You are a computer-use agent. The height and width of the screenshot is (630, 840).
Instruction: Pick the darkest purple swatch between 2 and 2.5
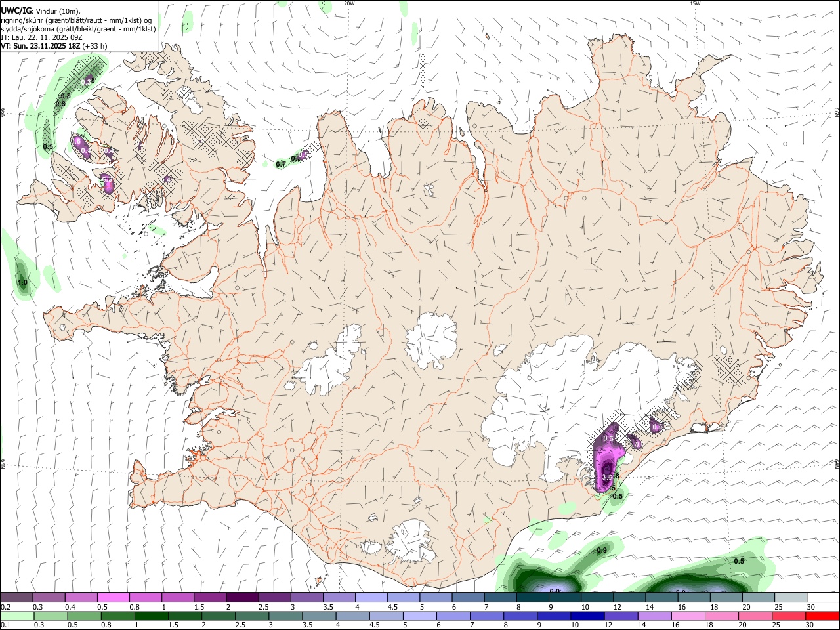tap(241, 598)
